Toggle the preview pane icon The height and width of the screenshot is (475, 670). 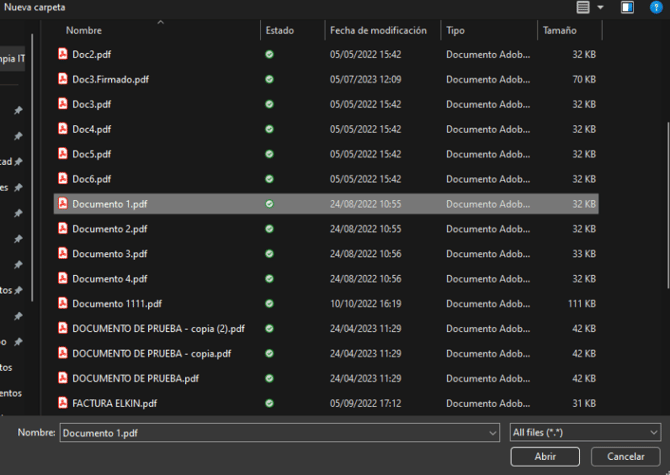coord(627,7)
